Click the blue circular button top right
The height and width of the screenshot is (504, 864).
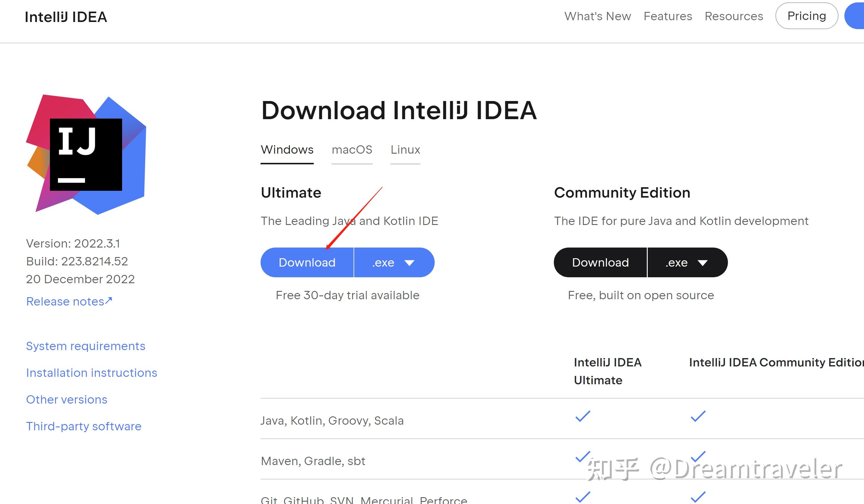[x=857, y=15]
